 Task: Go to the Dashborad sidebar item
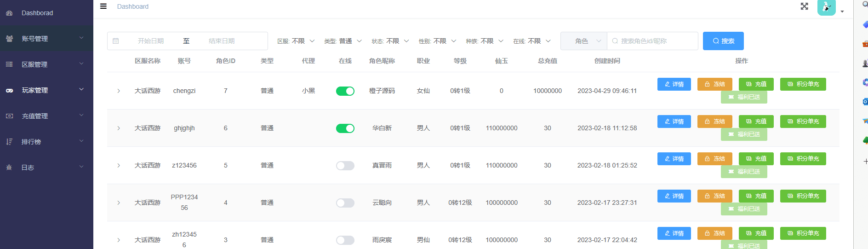[46, 13]
